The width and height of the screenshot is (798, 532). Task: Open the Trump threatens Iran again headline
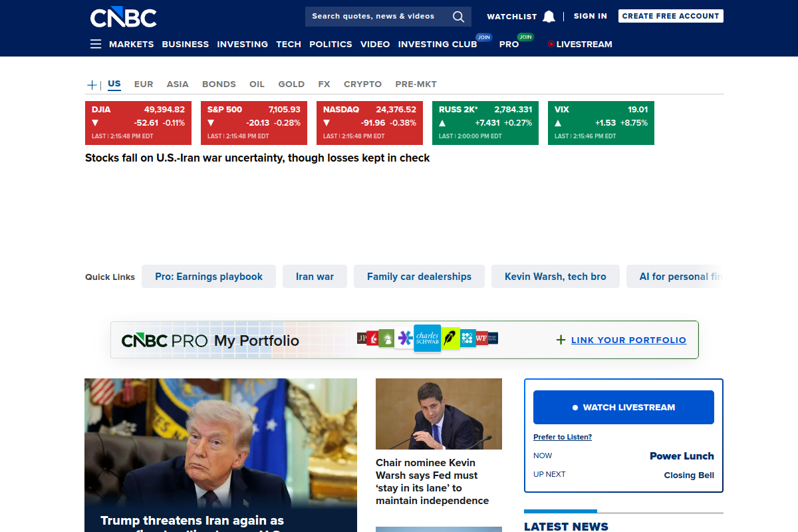click(192, 523)
